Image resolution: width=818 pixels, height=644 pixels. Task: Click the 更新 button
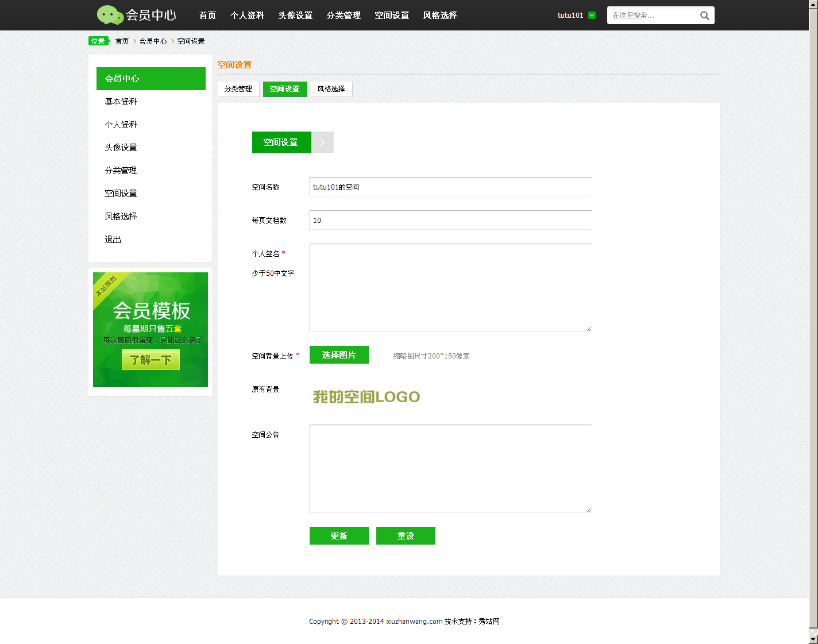click(x=339, y=536)
